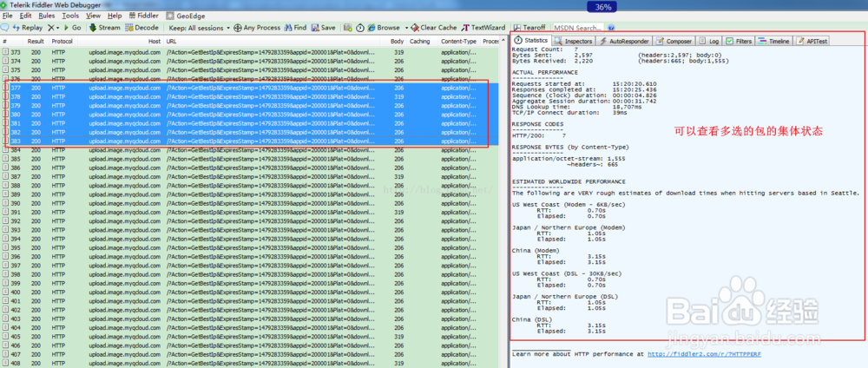Screen dimensions: 868x368
Task: Switch to the Statistics tab
Action: coord(531,41)
